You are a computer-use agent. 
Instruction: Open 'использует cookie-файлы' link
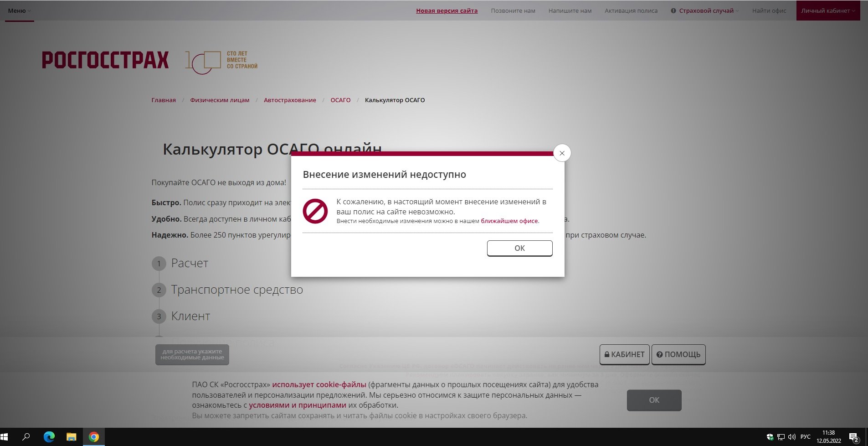click(x=319, y=384)
